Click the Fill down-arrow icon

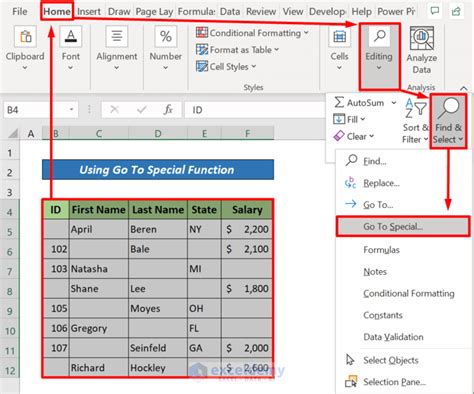coord(339,119)
